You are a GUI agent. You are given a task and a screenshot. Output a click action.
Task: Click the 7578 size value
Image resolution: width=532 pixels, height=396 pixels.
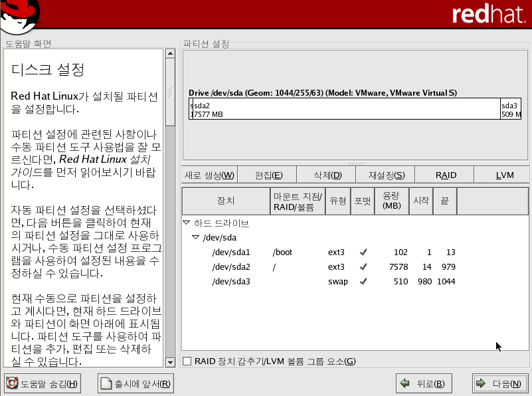tap(399, 267)
